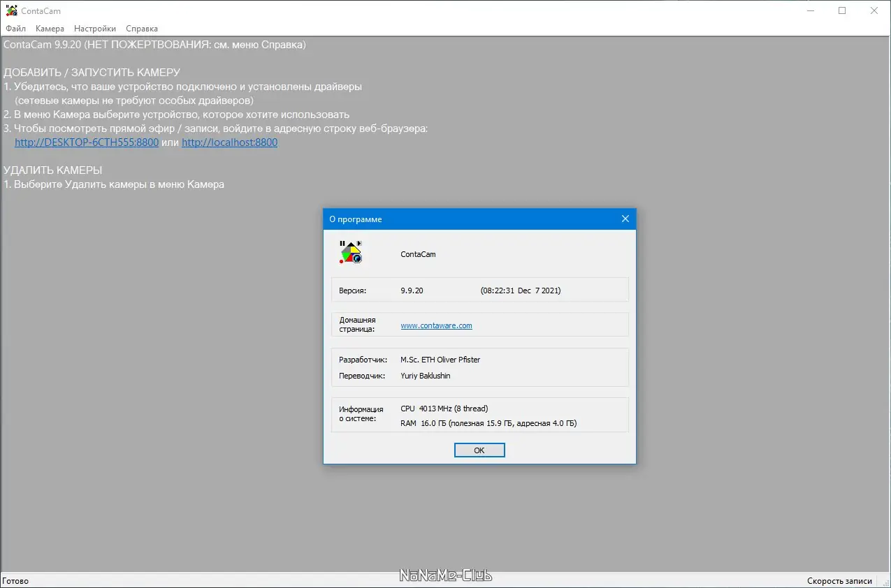Click ContaCam 9.9.20 donation notice line
The width and height of the screenshot is (891, 588).
click(154, 45)
